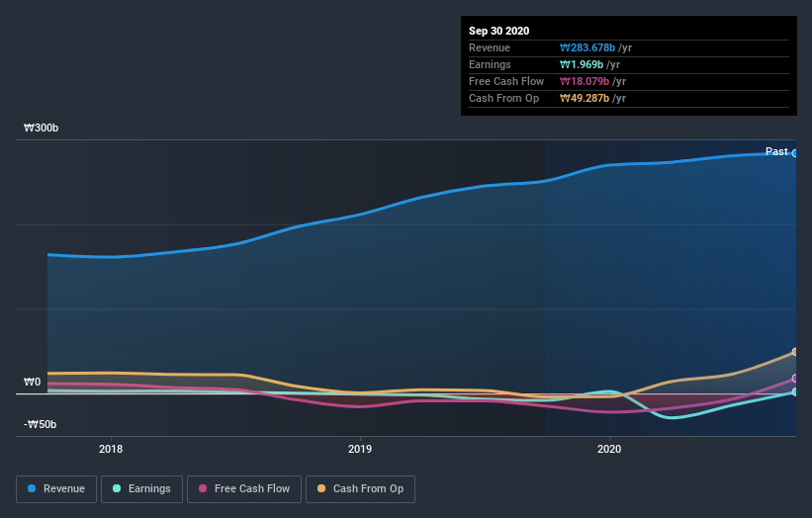Click the pink Free Cash Flow endpoint marker

point(795,379)
